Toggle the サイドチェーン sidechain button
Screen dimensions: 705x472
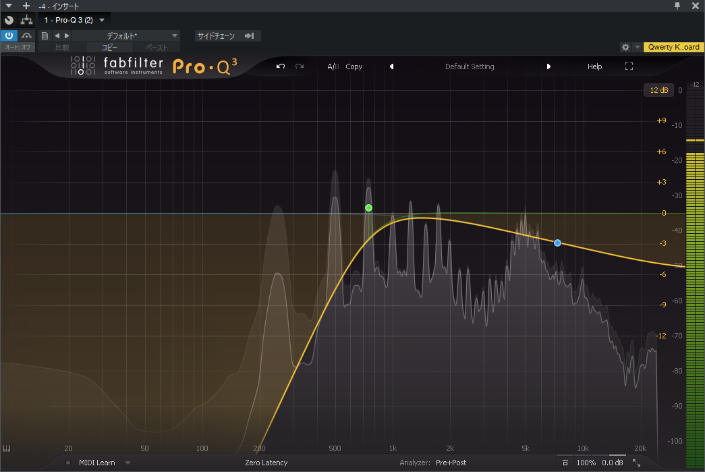(x=216, y=36)
